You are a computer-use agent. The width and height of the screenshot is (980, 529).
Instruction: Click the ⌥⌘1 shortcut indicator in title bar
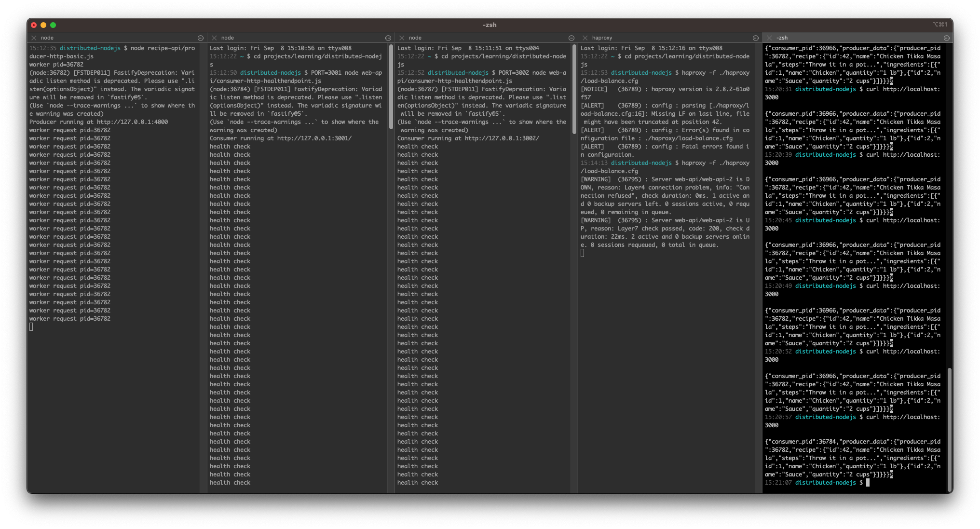coord(939,25)
